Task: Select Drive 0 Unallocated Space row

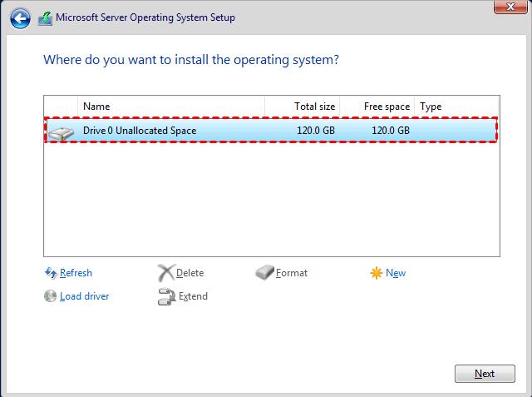Action: click(x=249, y=131)
